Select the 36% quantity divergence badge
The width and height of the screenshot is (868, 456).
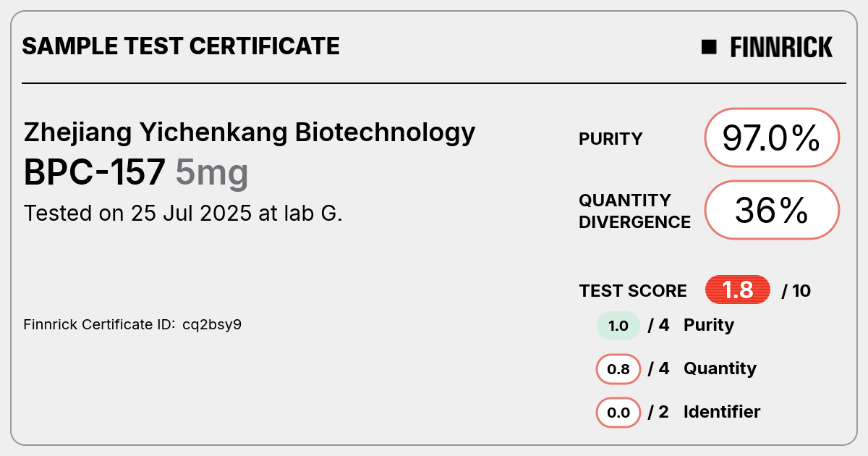coord(772,210)
